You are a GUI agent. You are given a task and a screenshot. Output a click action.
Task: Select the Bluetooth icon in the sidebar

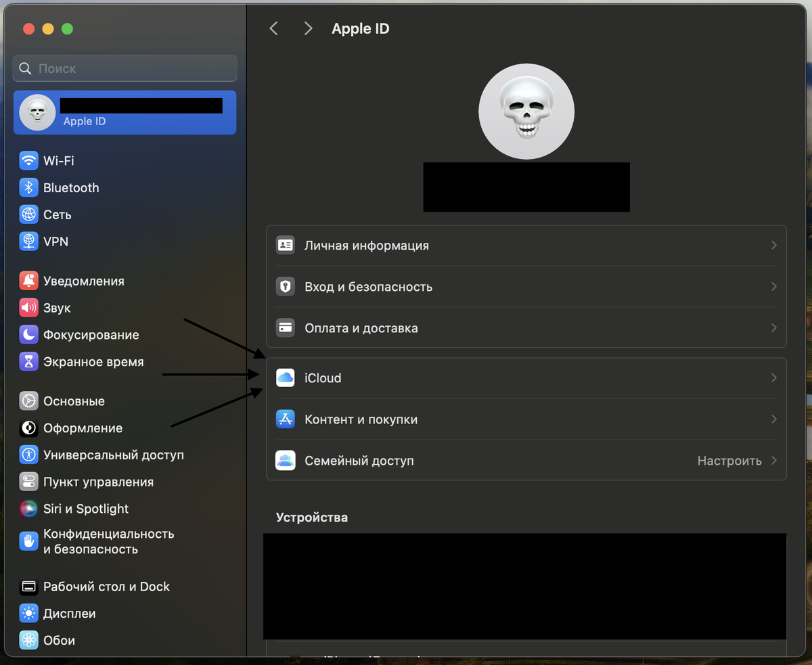28,188
